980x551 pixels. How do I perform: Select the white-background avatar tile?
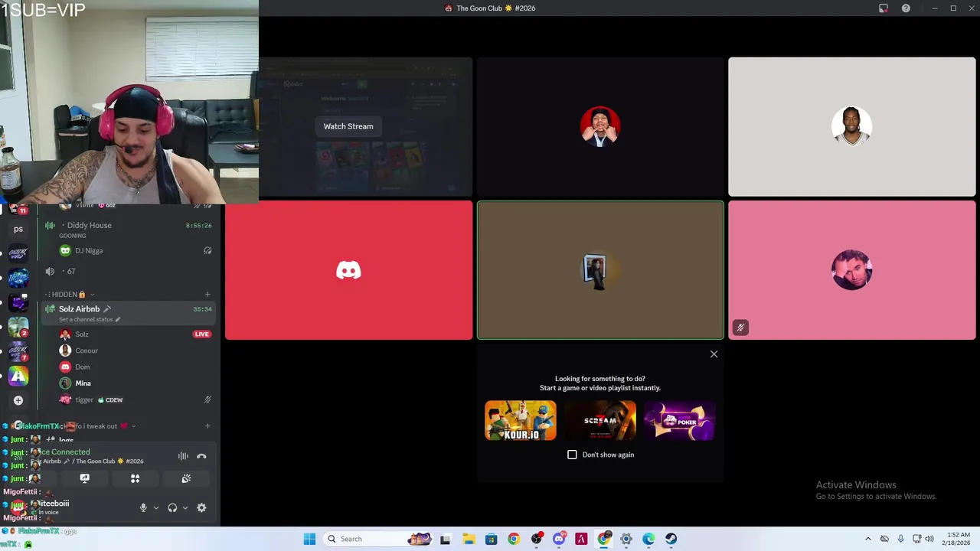[851, 126]
